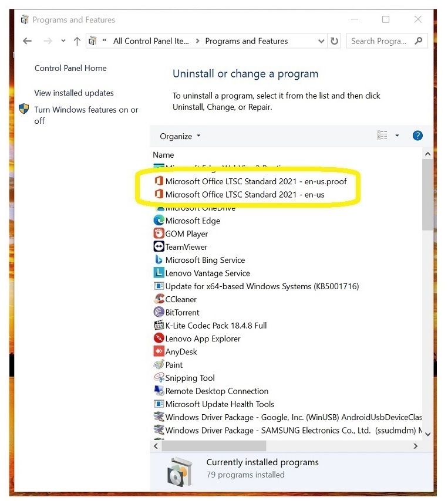Click the vertical scrollbar down arrow

click(x=427, y=434)
